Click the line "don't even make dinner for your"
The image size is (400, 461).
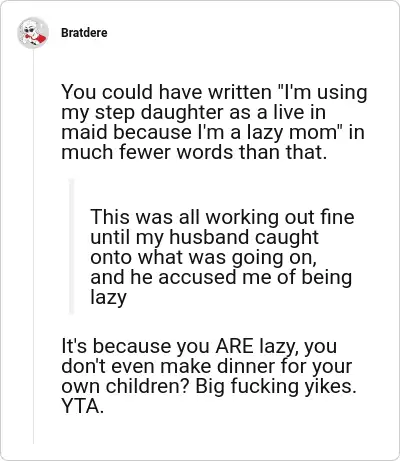[207, 366]
